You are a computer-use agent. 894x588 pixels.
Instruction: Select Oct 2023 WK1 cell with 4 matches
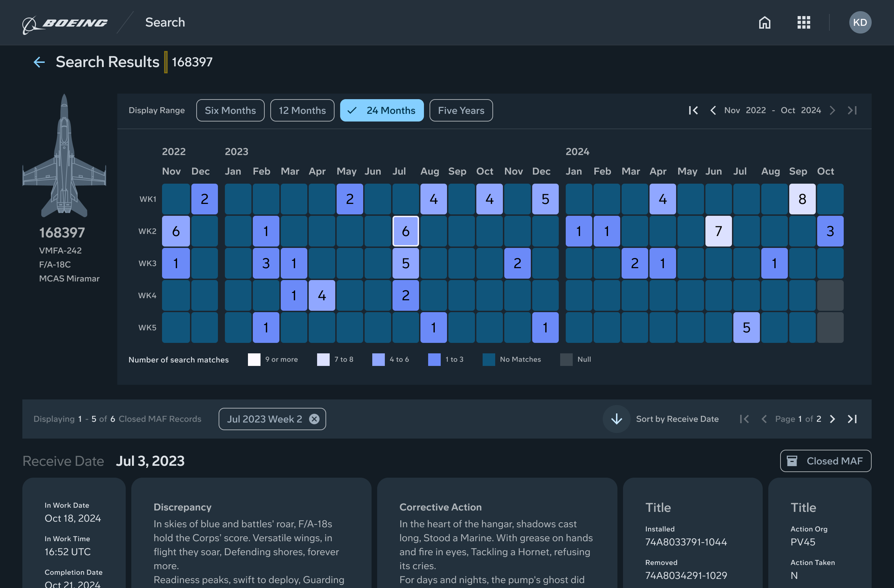coord(489,199)
